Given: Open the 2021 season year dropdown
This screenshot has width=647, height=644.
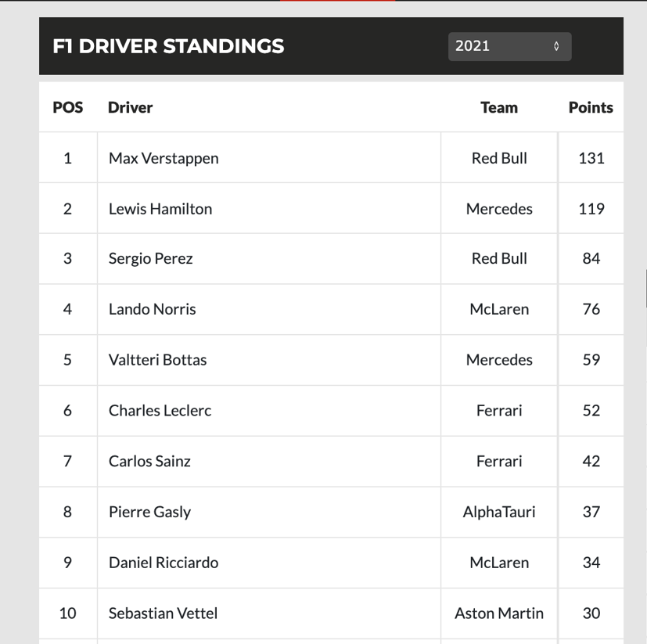Looking at the screenshot, I should tap(509, 46).
